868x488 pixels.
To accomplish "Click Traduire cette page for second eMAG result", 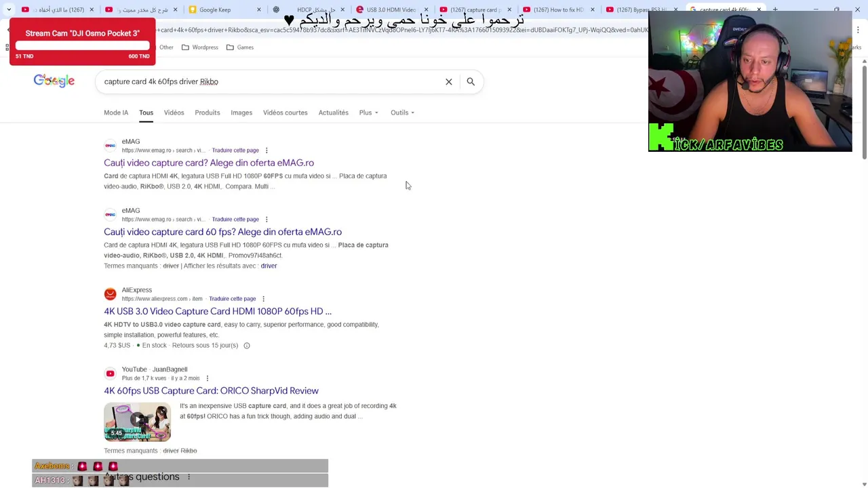I will pos(235,220).
